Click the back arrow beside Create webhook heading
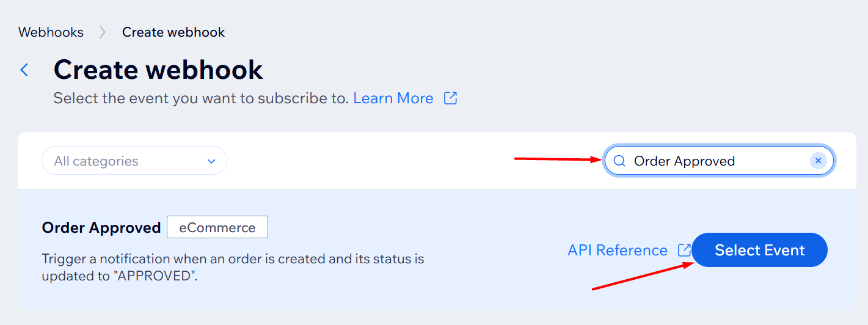This screenshot has width=868, height=325. 24,70
